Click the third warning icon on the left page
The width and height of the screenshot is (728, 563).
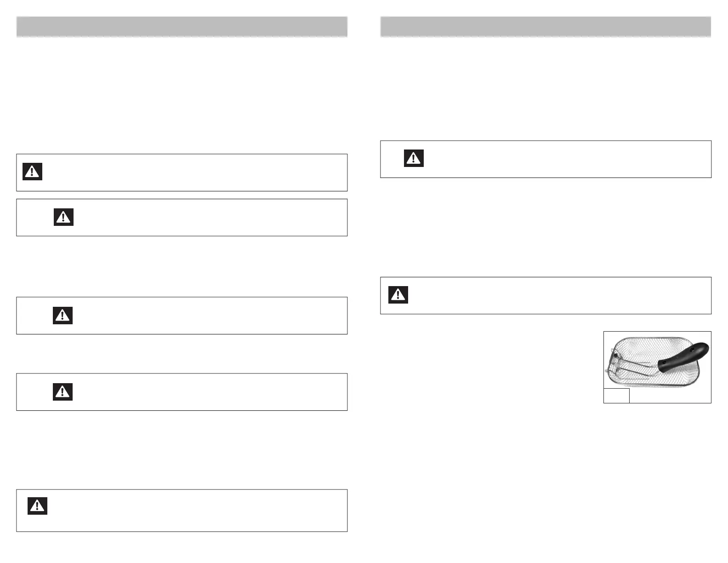[x=63, y=315]
